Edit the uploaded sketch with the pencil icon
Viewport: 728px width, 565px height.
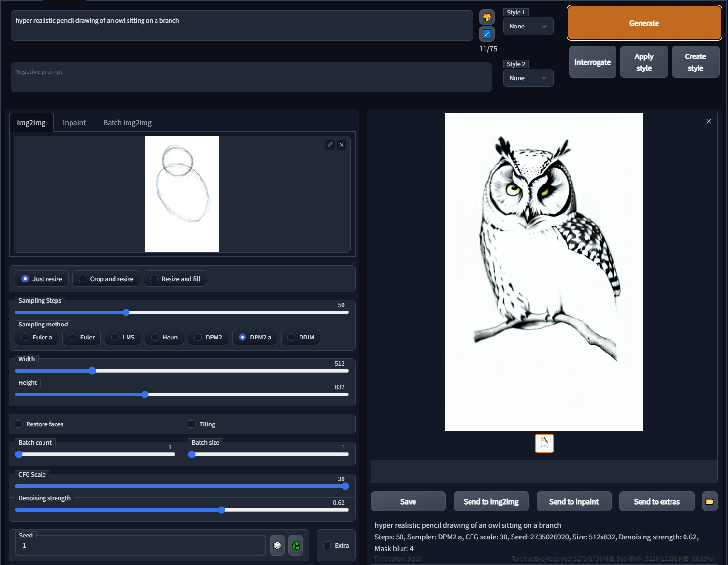[330, 144]
